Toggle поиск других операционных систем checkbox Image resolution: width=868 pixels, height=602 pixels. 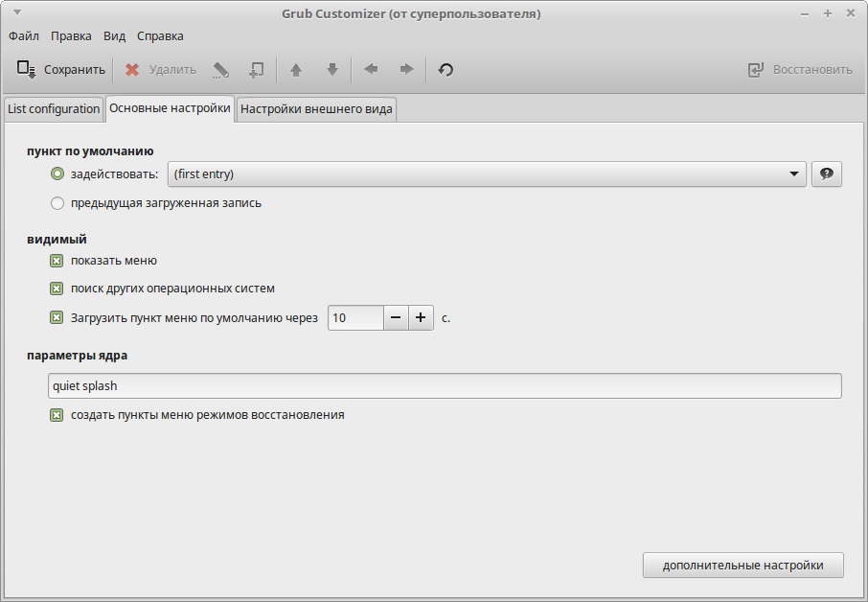pos(57,289)
